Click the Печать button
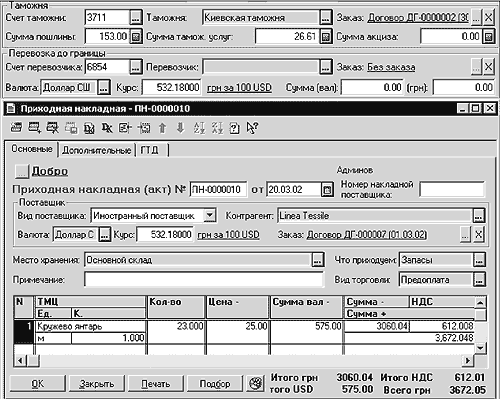500x399 pixels. click(156, 383)
